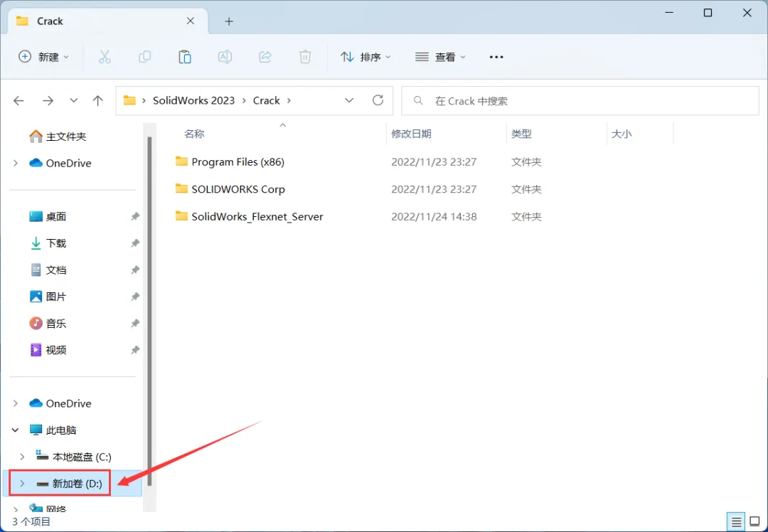Viewport: 768px width, 532px height.
Task: Select the SolidWorks_Flexnet_Server folder name
Action: pos(257,216)
